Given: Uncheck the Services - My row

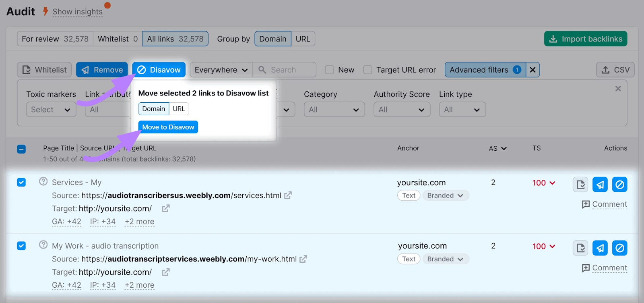Looking at the screenshot, I should coord(21,183).
